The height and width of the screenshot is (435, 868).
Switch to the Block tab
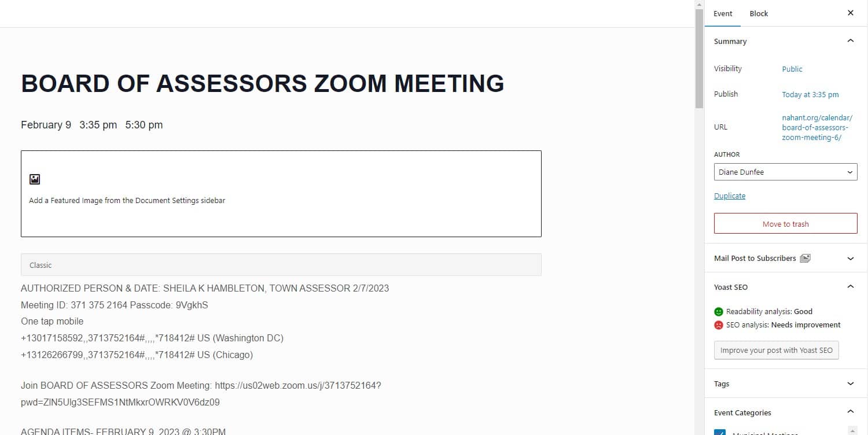pyautogui.click(x=759, y=13)
